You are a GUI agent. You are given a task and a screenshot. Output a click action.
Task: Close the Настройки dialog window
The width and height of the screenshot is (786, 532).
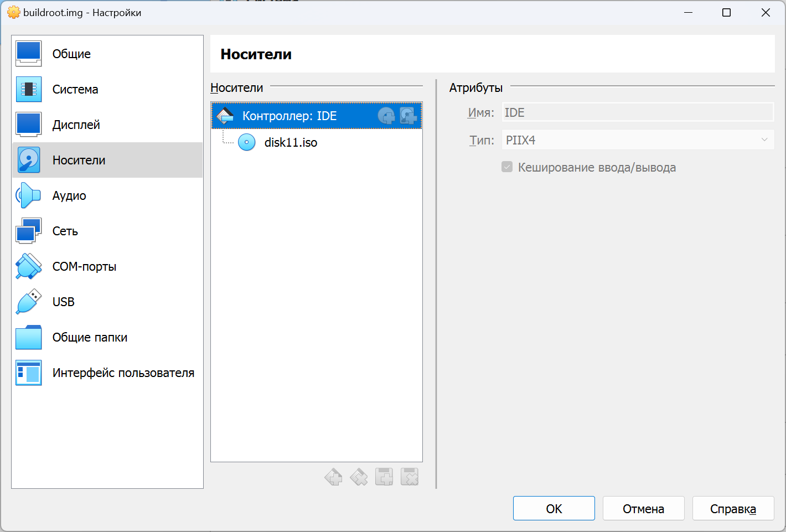[x=766, y=12]
